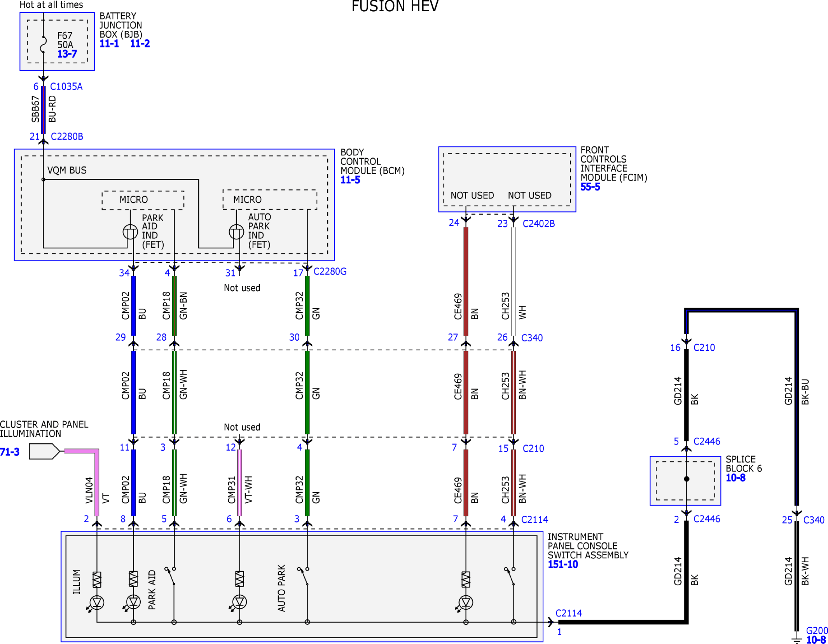The height and width of the screenshot is (644, 828).
Task: Click the 'PARK AID IND (FET)' label
Action: click(x=153, y=231)
